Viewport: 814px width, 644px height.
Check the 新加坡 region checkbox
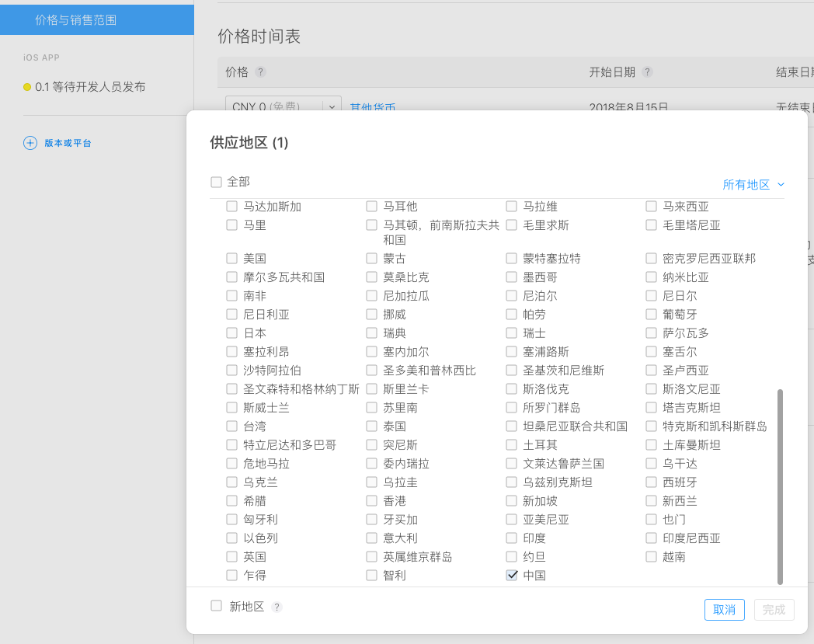(x=511, y=500)
